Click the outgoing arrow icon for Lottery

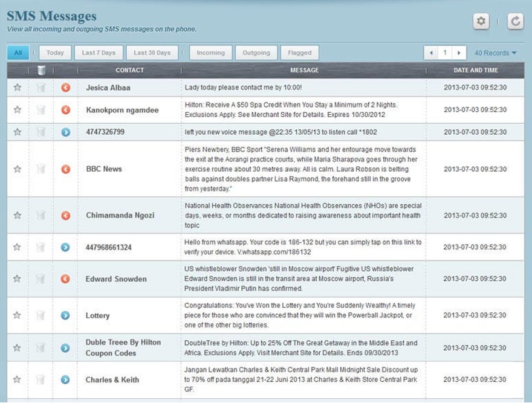[66, 315]
